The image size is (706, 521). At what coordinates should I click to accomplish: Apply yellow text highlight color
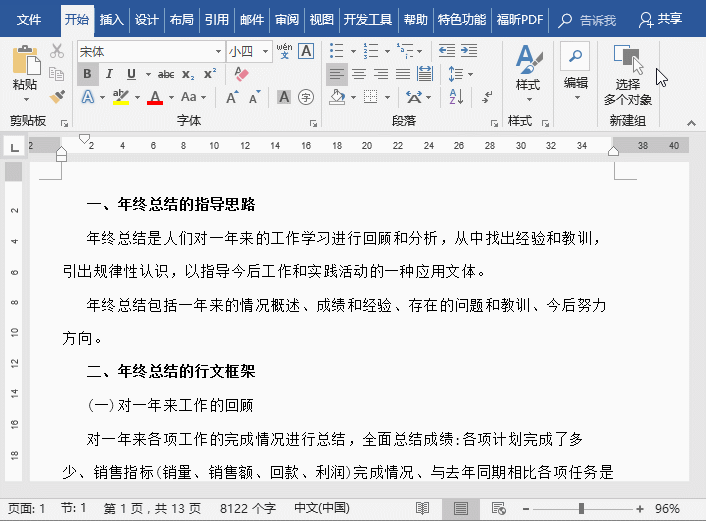click(x=121, y=97)
